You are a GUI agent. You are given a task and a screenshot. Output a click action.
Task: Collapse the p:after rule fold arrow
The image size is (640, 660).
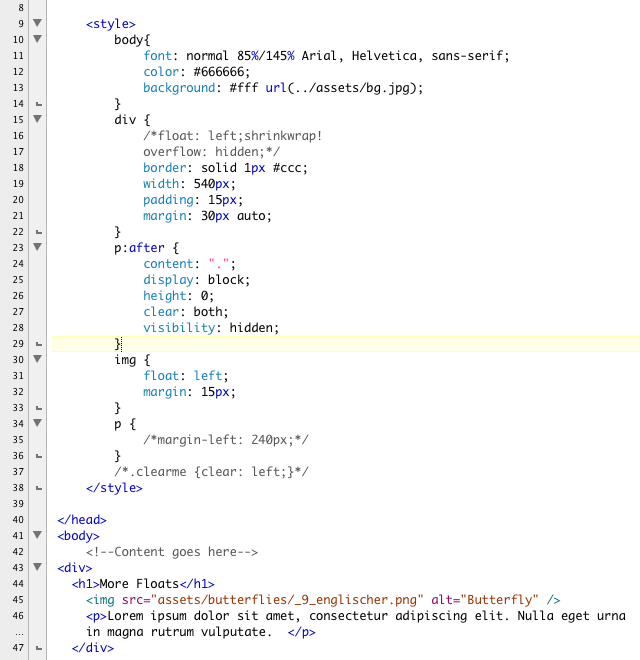38,247
